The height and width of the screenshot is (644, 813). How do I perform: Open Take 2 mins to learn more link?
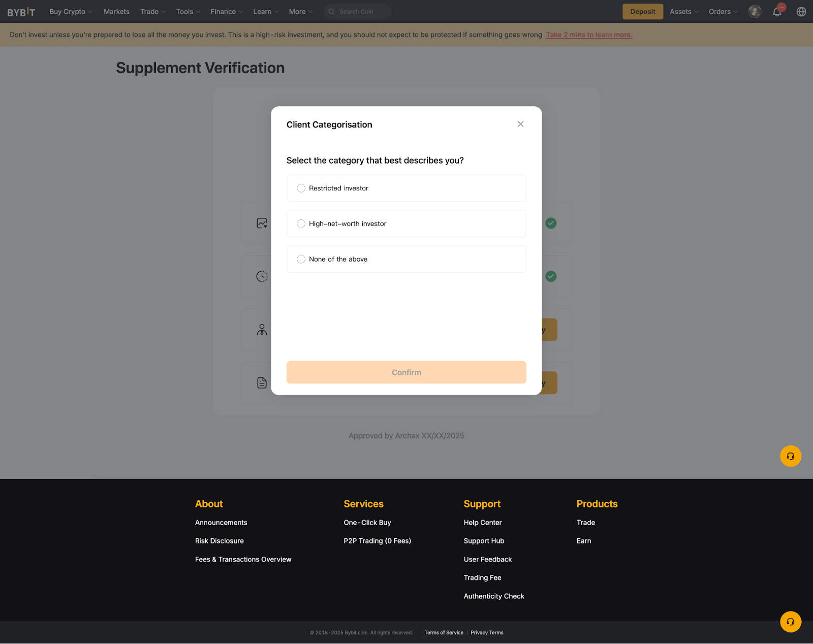(x=589, y=35)
